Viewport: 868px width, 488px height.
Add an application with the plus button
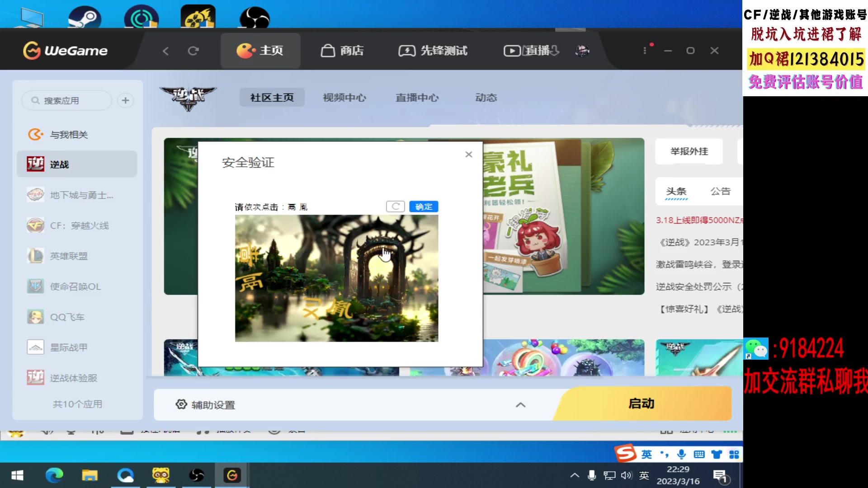(126, 100)
